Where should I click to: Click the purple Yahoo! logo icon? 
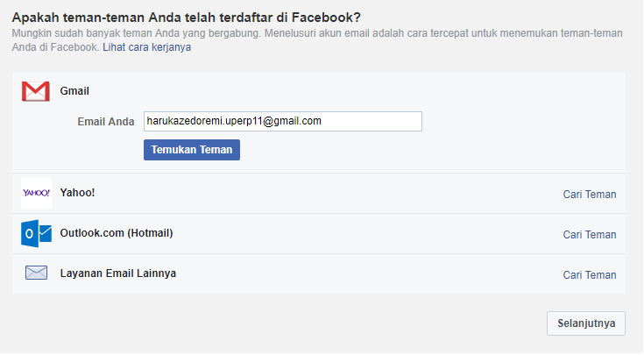(36, 193)
